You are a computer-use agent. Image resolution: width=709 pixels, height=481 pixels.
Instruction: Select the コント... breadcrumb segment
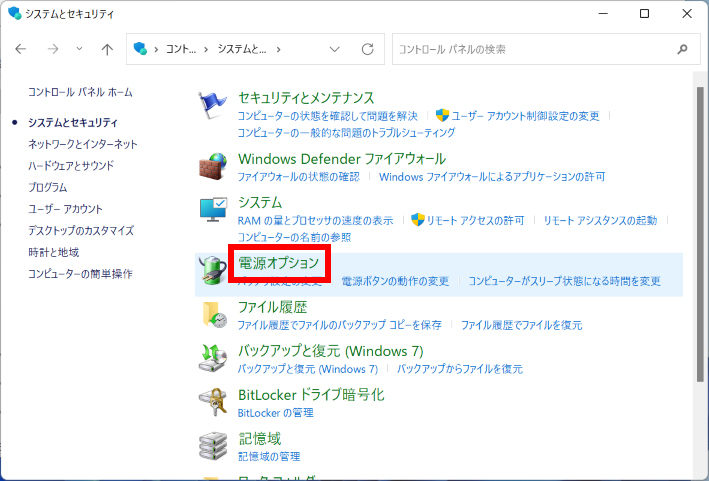click(180, 49)
